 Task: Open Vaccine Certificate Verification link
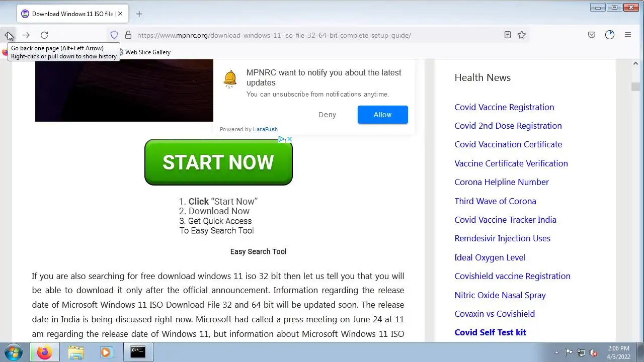click(x=511, y=163)
